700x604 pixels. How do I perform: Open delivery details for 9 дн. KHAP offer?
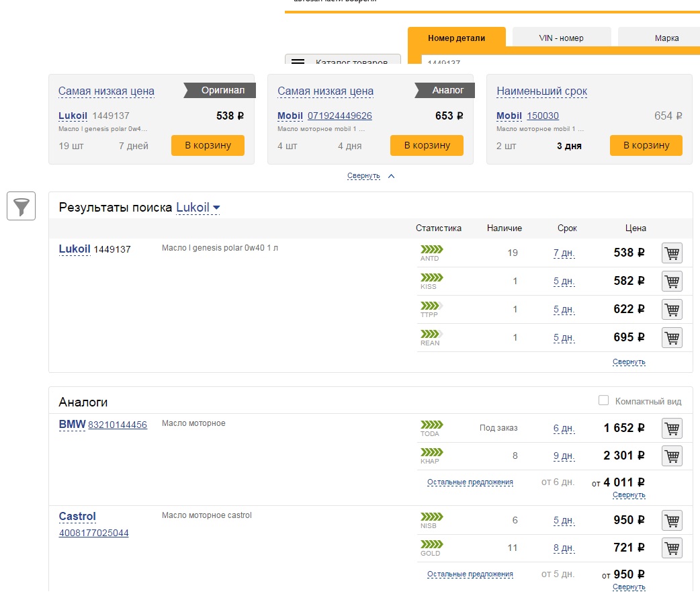pos(564,456)
